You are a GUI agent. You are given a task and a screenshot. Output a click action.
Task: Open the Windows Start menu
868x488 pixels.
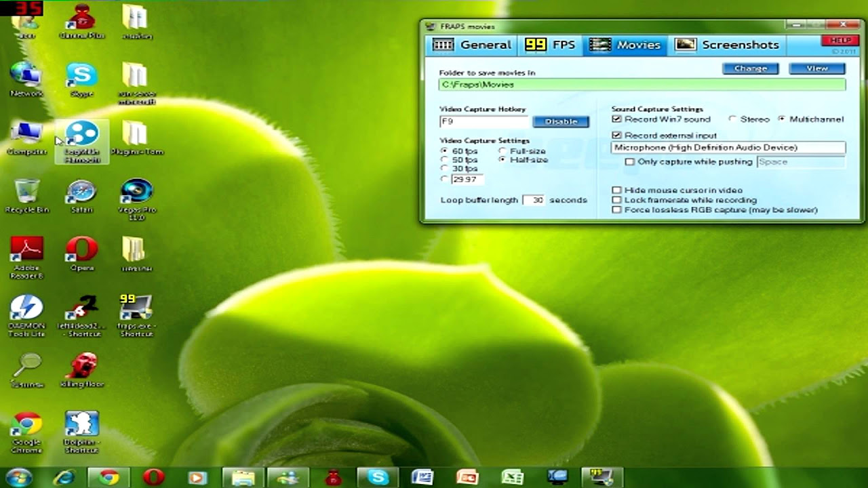[18, 477]
